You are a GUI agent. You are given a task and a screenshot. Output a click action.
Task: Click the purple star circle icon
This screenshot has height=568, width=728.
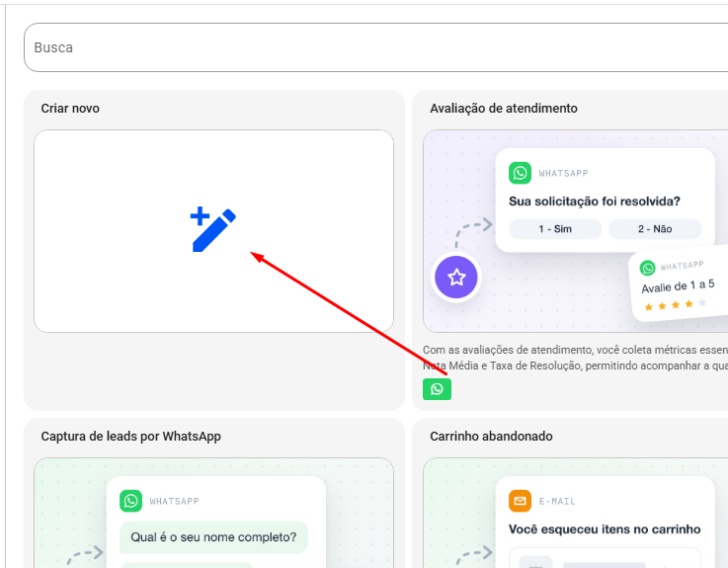click(x=456, y=278)
